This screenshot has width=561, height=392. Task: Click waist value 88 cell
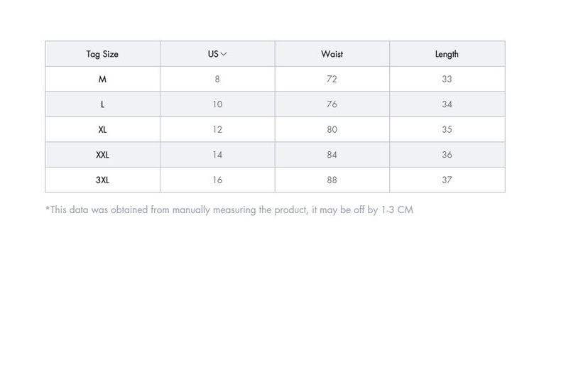332,180
